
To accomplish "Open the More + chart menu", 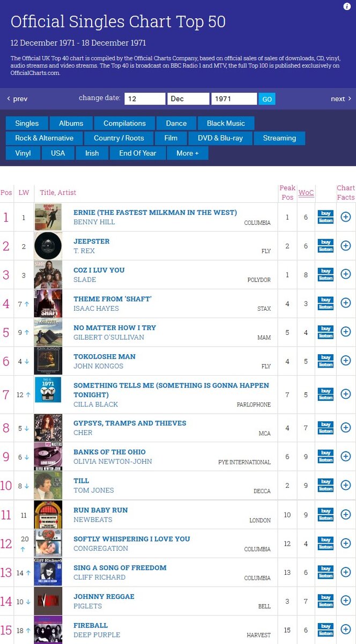I will pos(188,153).
